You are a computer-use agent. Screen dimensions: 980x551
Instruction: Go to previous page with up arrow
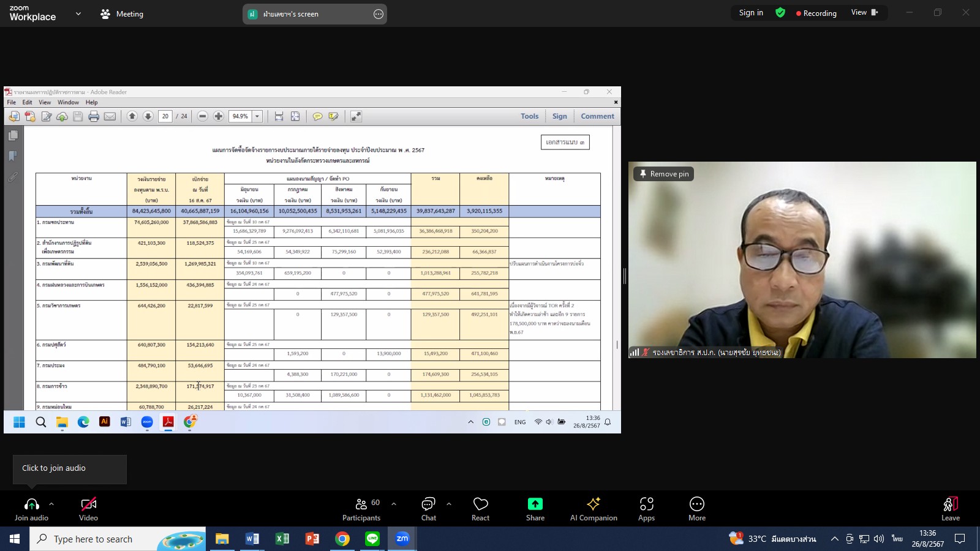[x=132, y=116]
